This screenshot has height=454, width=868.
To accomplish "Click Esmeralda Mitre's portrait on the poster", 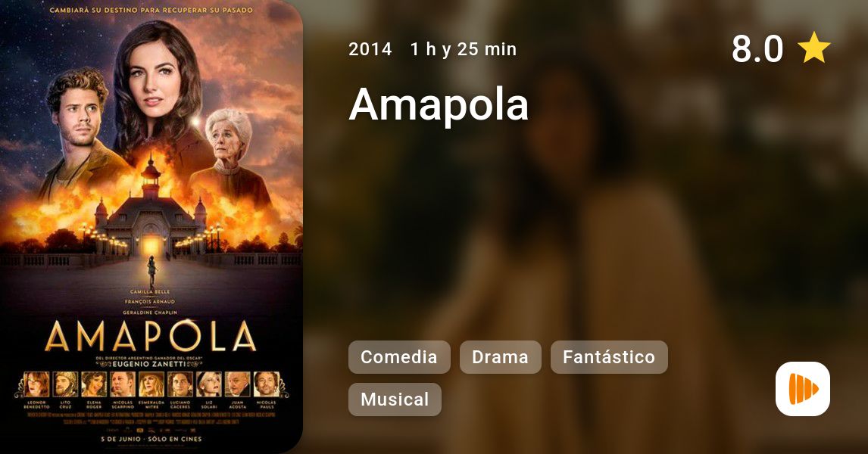I will 151,384.
